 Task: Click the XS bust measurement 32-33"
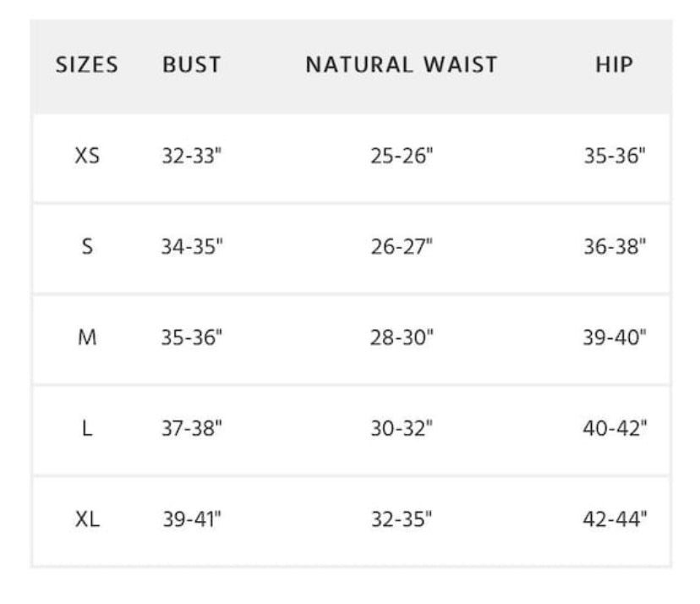coord(192,156)
